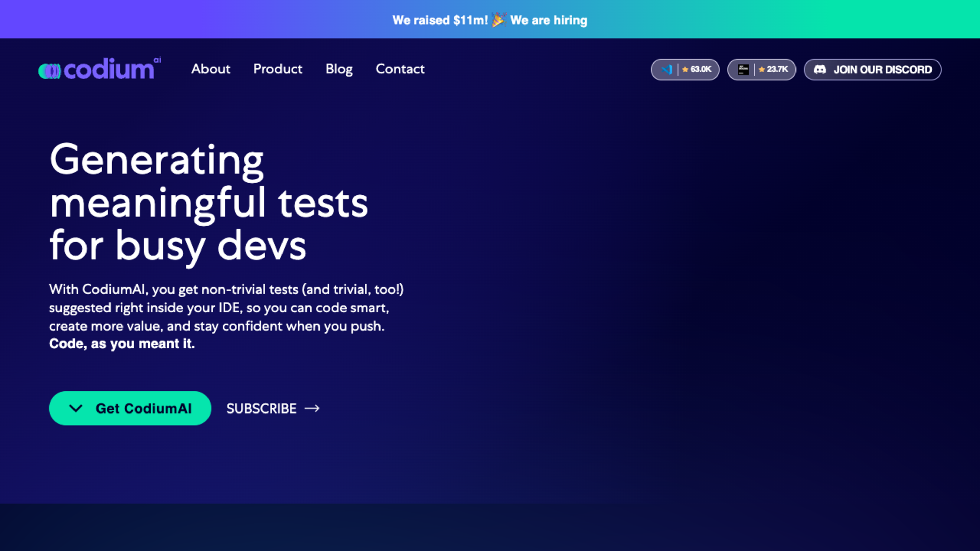The image size is (980, 551).
Task: Open the JetBrains plugin badge
Action: coord(761,70)
